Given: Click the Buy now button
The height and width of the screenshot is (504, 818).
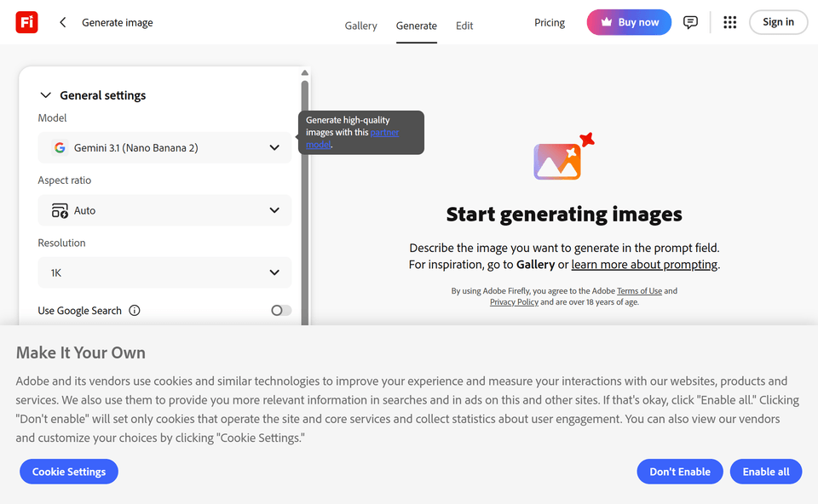Looking at the screenshot, I should (x=629, y=22).
